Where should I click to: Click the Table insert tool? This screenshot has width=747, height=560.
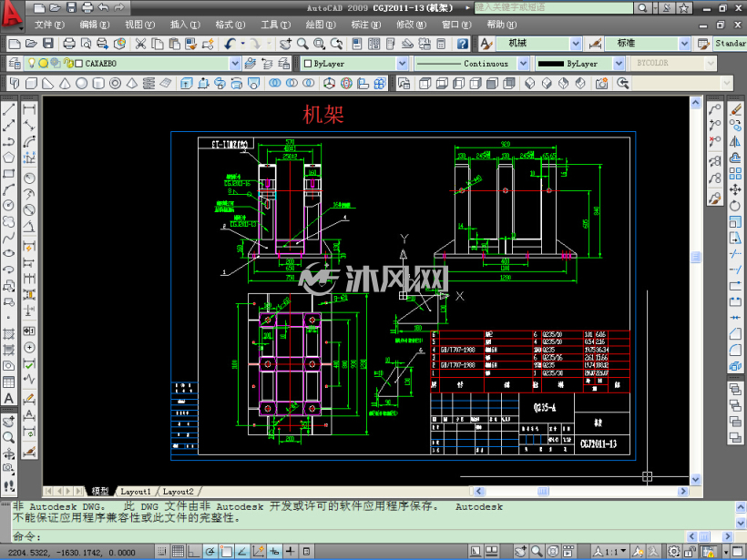(8, 382)
